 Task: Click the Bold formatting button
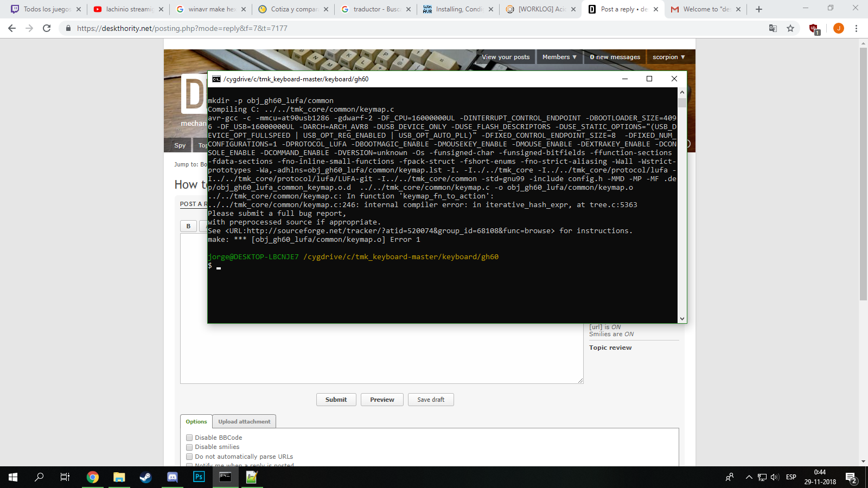coord(188,226)
